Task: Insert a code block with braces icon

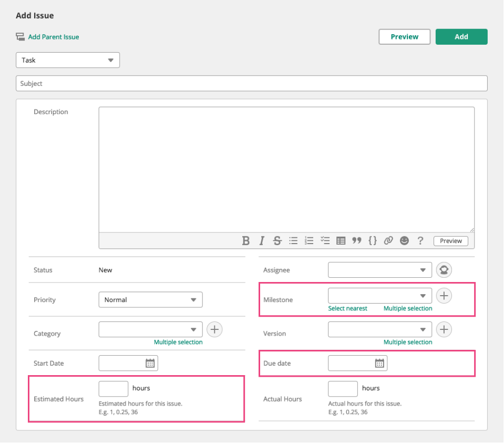Action: (373, 240)
